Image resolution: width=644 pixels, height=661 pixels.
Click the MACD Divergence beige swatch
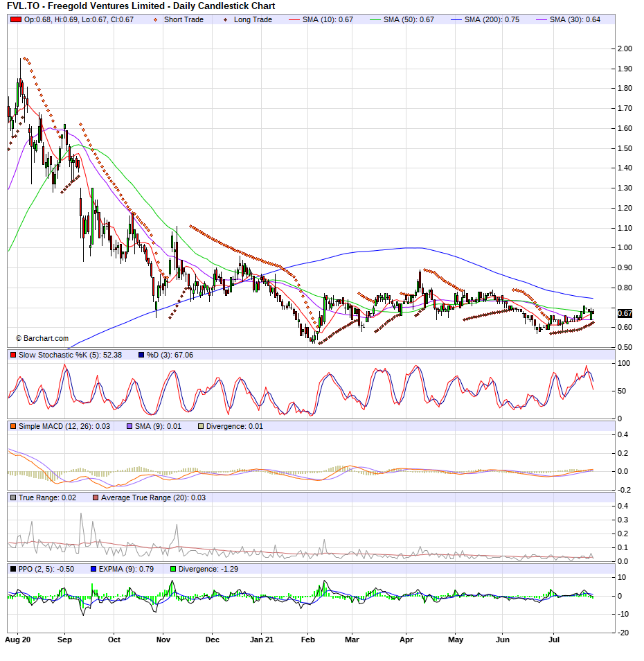point(201,426)
